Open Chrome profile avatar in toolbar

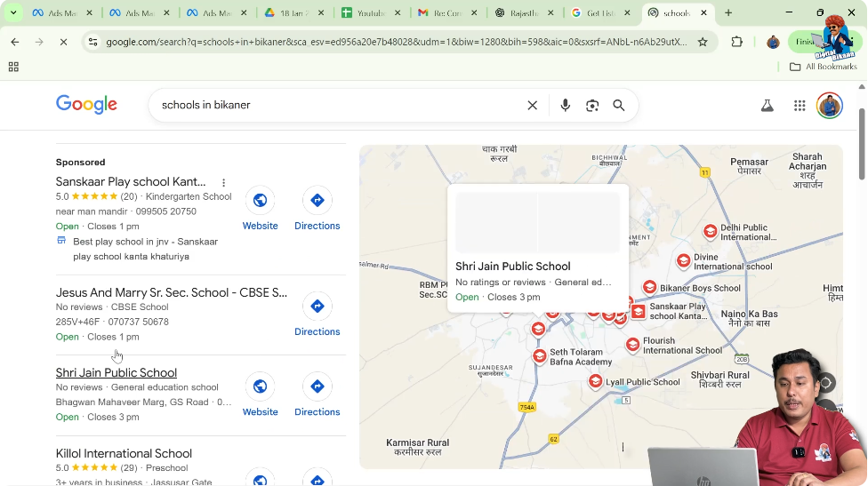[x=773, y=42]
